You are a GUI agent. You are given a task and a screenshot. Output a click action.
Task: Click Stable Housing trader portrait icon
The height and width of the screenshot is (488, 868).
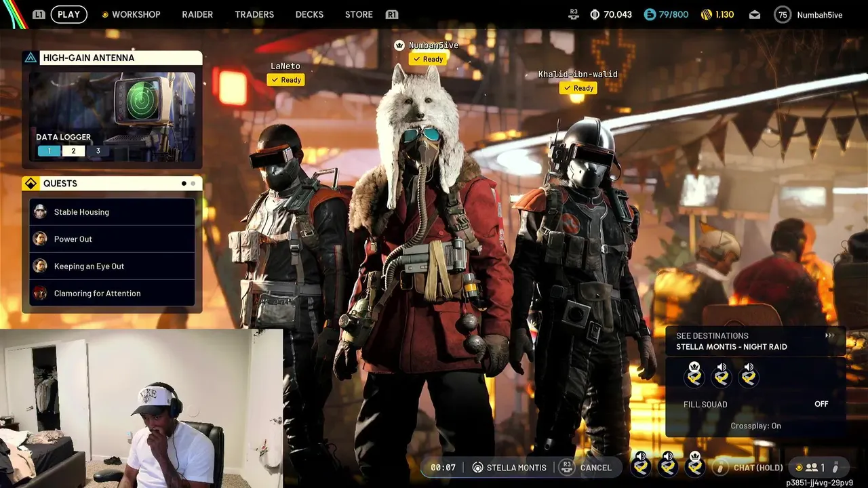click(40, 212)
